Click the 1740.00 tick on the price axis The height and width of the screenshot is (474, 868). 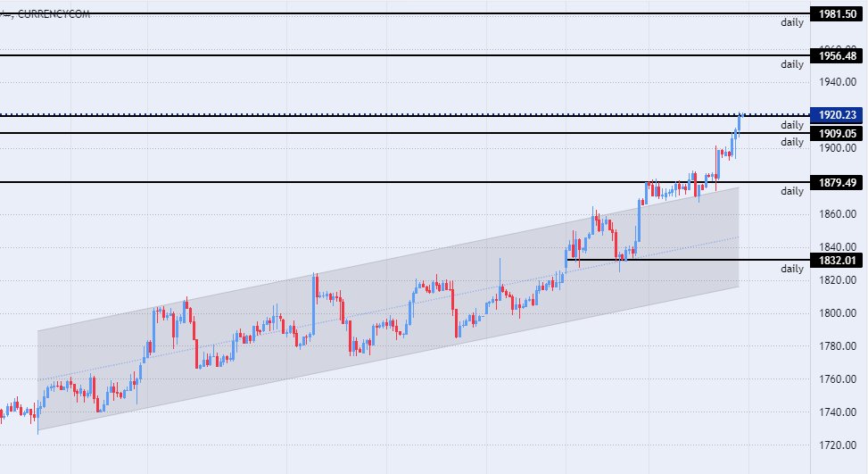[838, 412]
